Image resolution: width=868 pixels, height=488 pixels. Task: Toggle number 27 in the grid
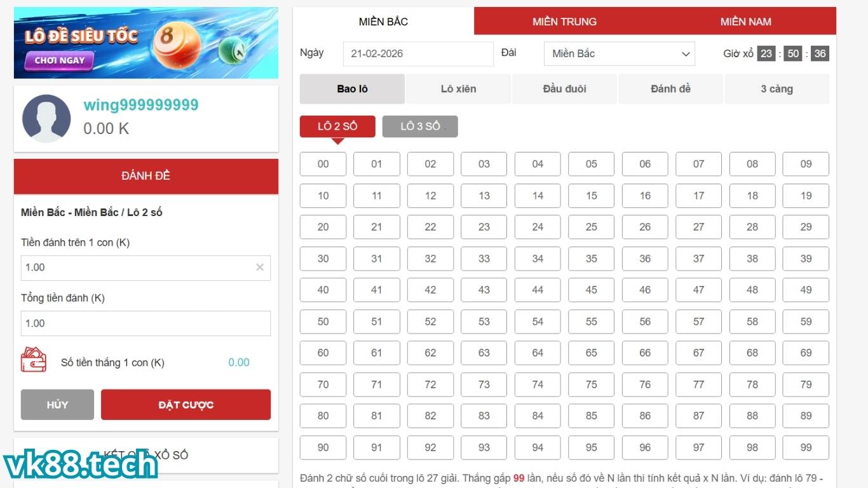(x=698, y=227)
